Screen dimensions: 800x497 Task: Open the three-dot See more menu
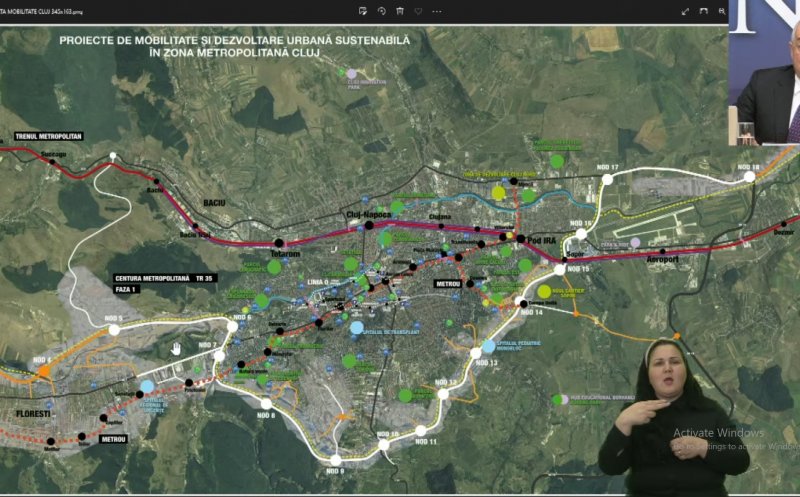pos(437,11)
